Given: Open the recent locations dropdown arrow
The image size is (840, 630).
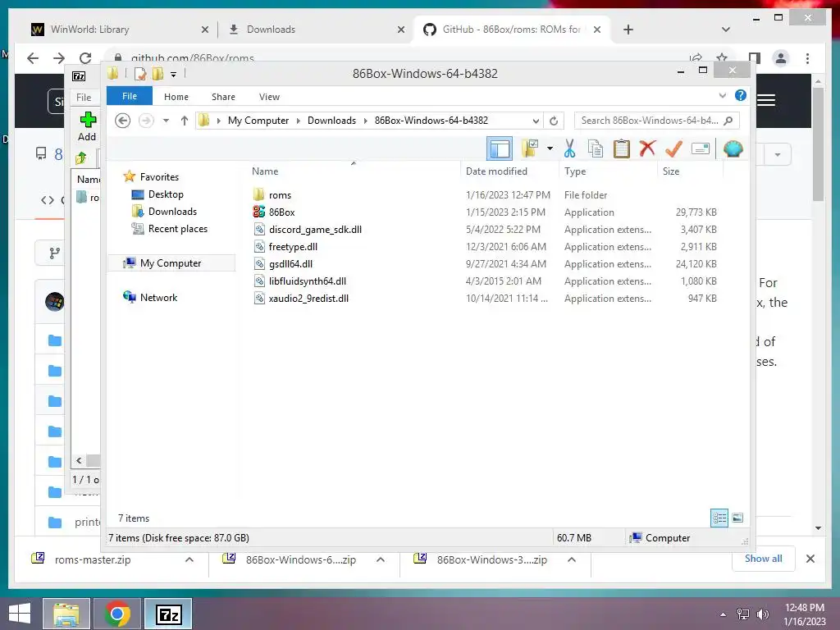Looking at the screenshot, I should [x=166, y=121].
